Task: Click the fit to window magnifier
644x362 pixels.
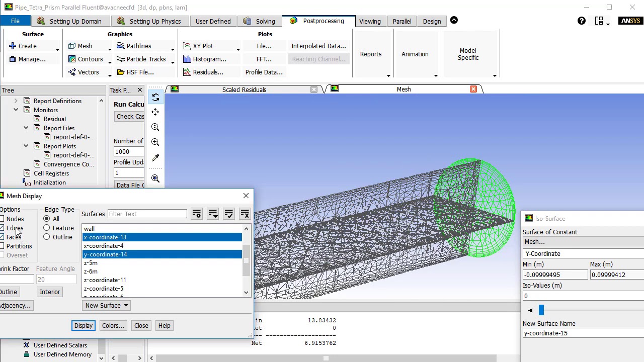Action: (x=155, y=178)
